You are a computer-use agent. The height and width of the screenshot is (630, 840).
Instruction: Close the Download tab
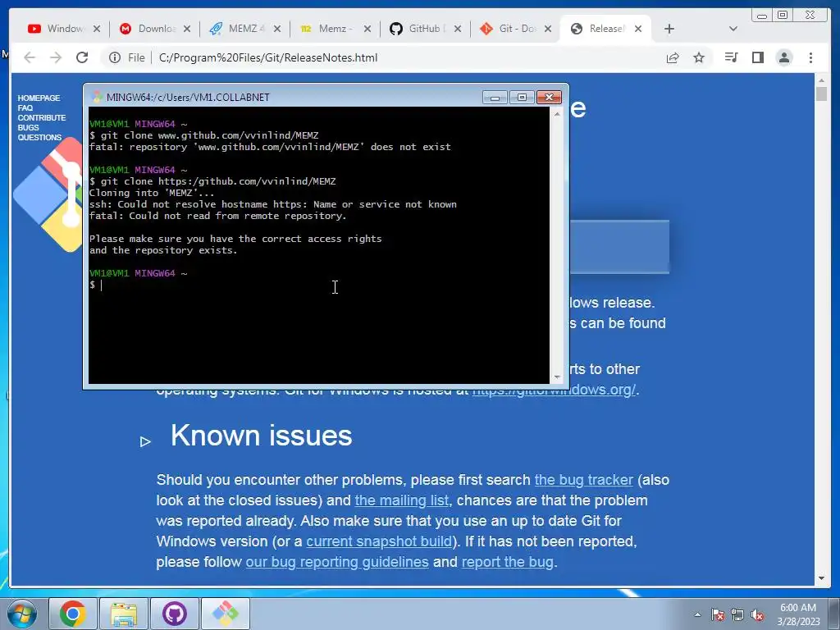click(x=187, y=29)
